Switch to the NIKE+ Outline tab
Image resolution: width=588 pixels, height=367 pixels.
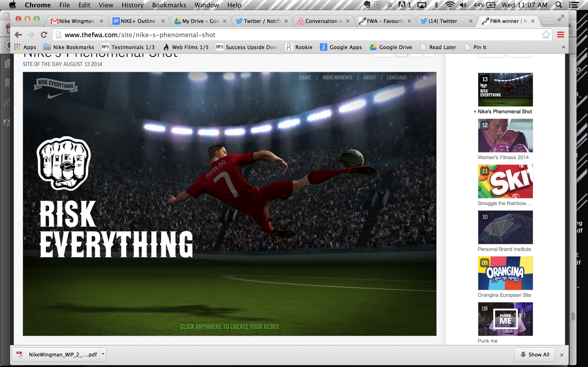(x=138, y=21)
